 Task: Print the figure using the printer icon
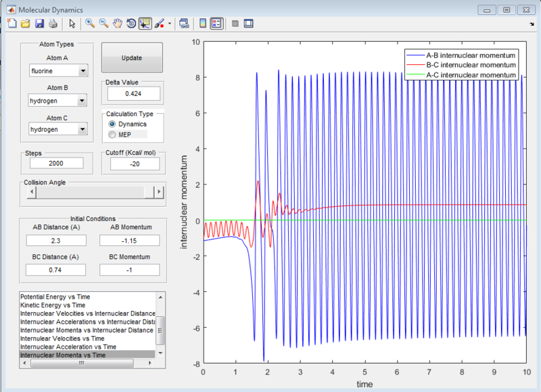pos(51,24)
